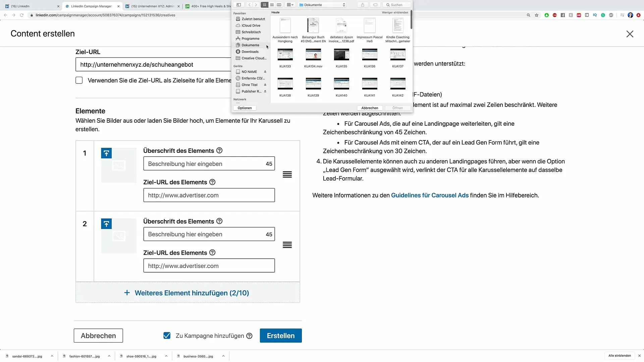Select the Publisher R... drive icon
644x362 pixels.
pyautogui.click(x=238, y=91)
